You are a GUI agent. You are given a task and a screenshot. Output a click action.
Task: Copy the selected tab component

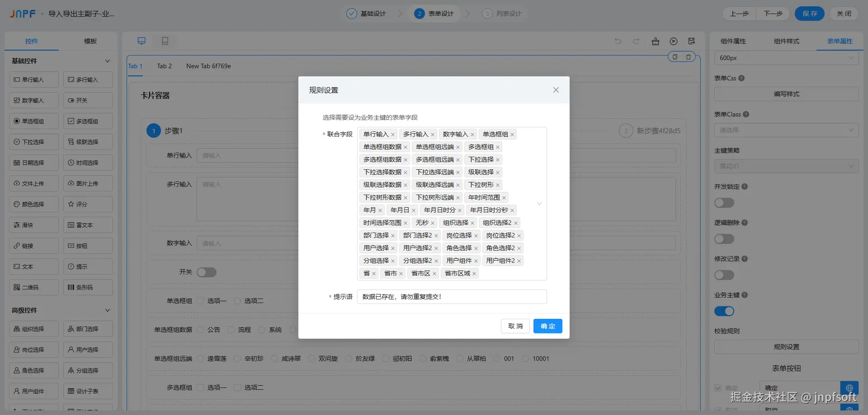[675, 57]
